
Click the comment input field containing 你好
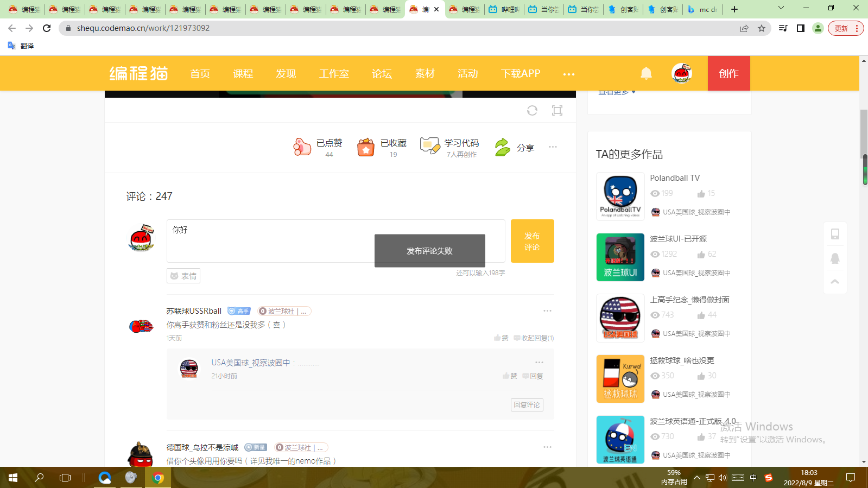(335, 241)
